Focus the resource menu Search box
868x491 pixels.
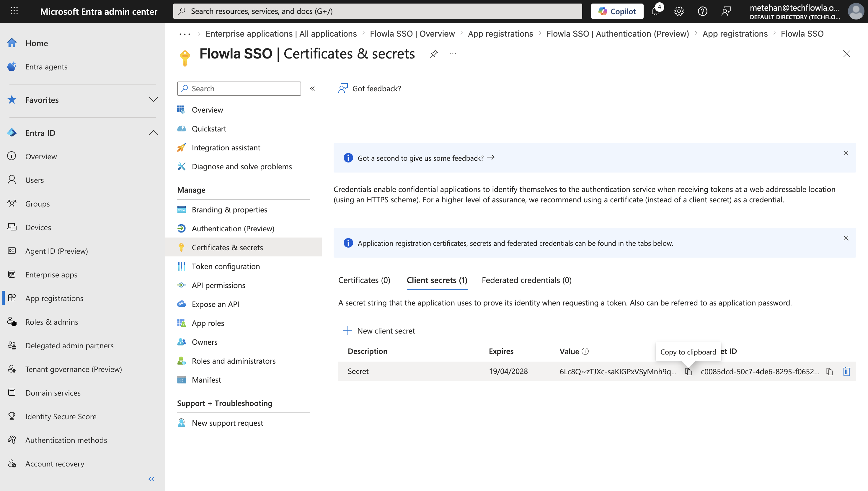pyautogui.click(x=239, y=88)
